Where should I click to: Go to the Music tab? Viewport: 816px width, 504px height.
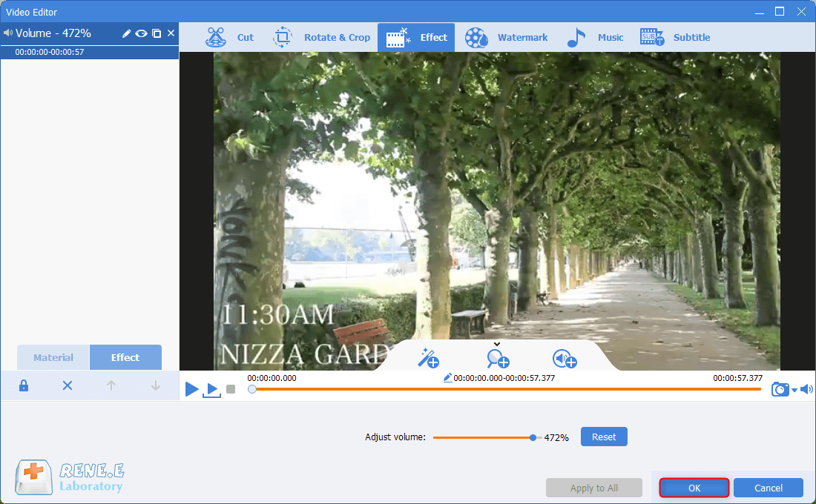coord(595,38)
